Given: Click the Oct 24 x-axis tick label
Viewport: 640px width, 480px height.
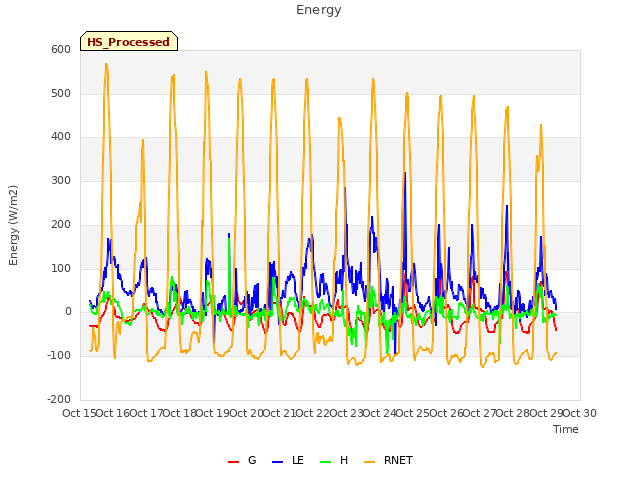Looking at the screenshot, I should pyautogui.click(x=380, y=413).
